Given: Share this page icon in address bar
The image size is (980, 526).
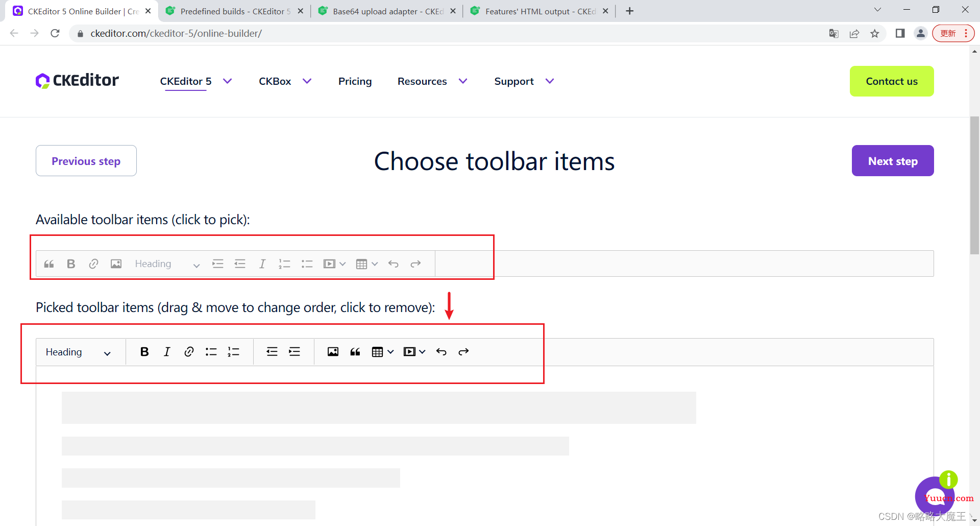Looking at the screenshot, I should coord(854,33).
